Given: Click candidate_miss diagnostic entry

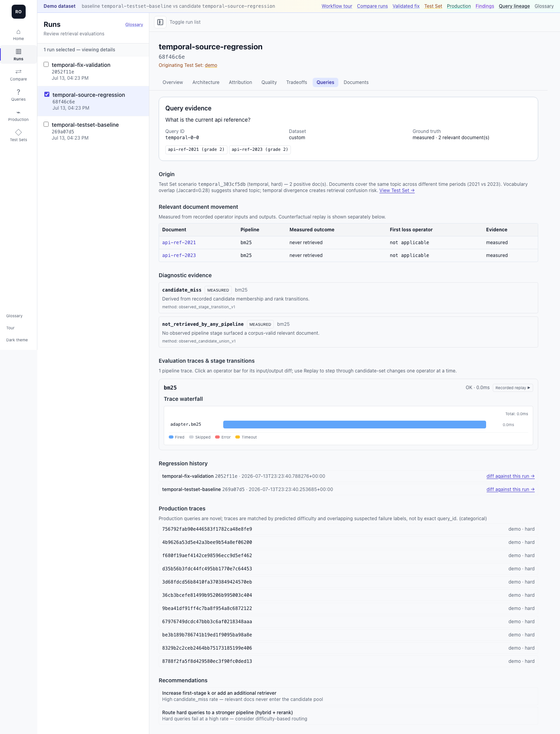Looking at the screenshot, I should coord(348,298).
